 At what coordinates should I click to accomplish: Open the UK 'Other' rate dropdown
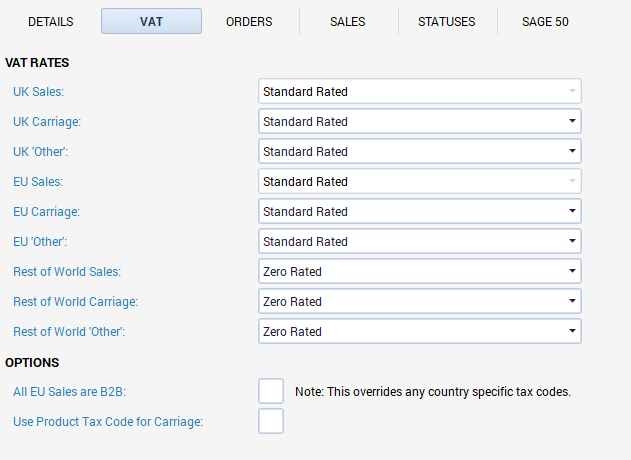[x=420, y=151]
